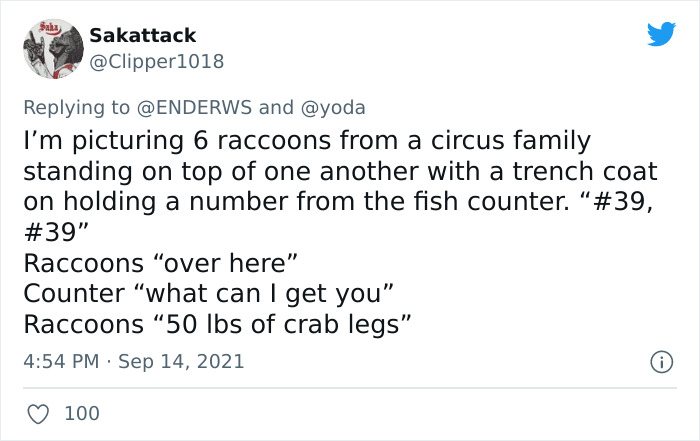Click the first "#39," in the tweet

626,203
